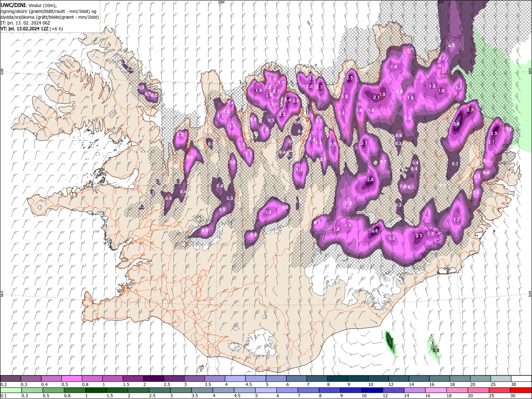Click the darkest green rain swatch starting at 1

coord(96,390)
